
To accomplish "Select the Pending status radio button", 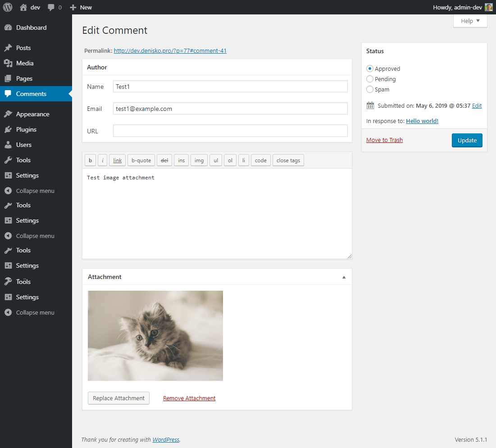I will point(370,79).
